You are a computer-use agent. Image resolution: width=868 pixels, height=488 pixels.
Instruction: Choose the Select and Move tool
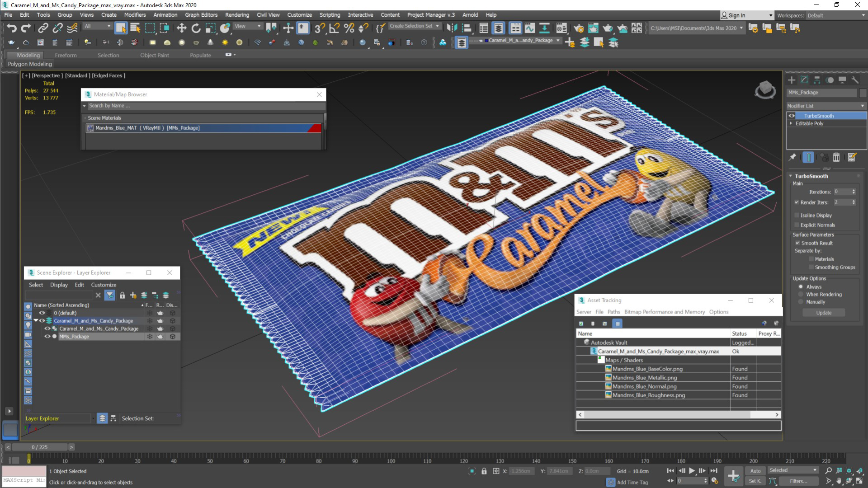point(181,28)
